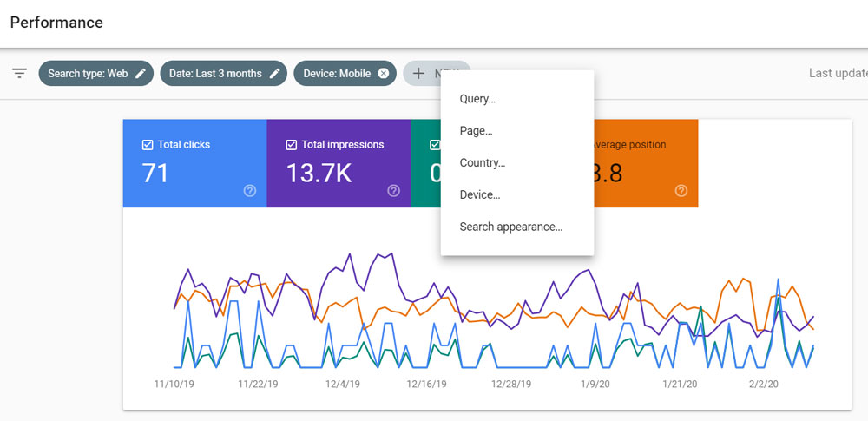
Task: Toggle the green CTR card checkbox
Action: [x=435, y=145]
